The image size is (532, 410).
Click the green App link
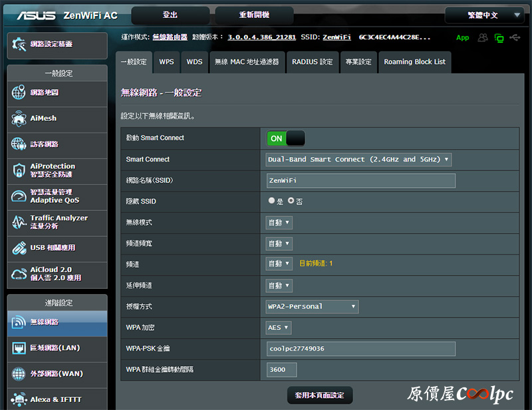(x=462, y=38)
